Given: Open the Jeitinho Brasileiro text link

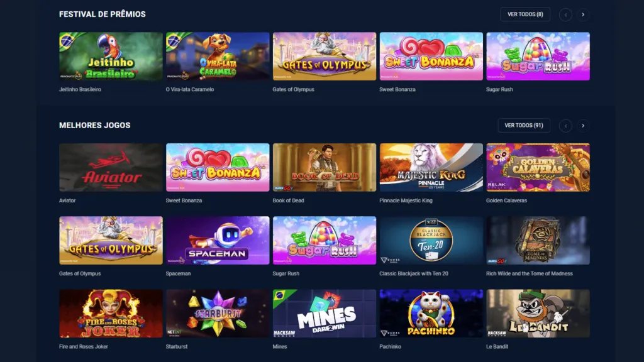Looking at the screenshot, I should (80, 89).
